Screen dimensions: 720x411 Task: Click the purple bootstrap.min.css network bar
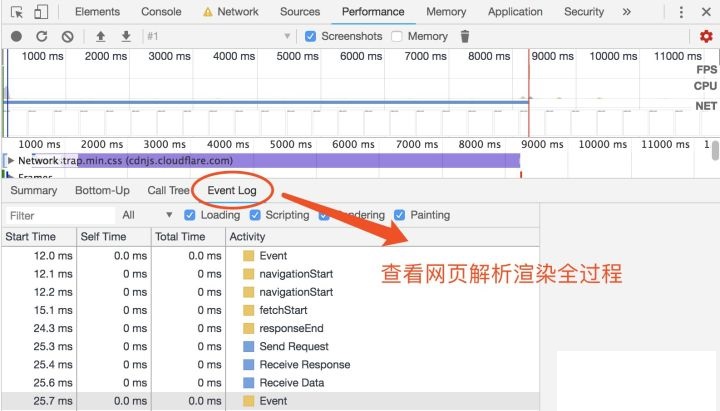(298, 161)
